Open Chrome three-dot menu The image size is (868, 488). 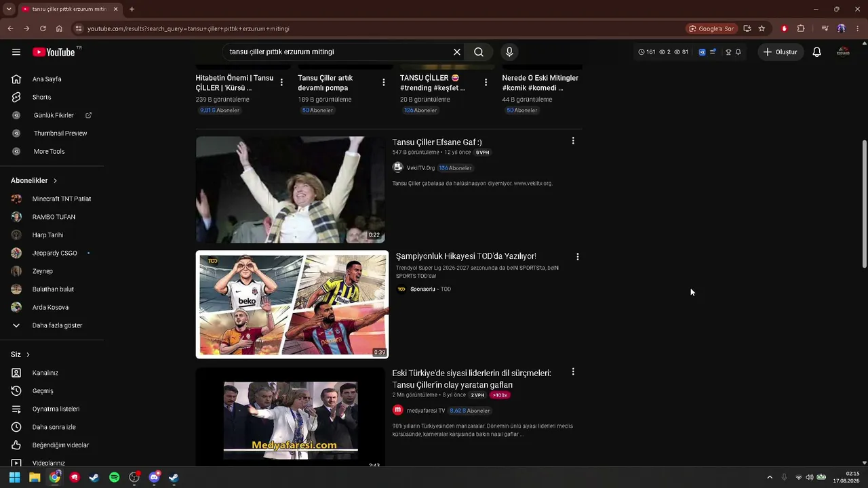[857, 28]
